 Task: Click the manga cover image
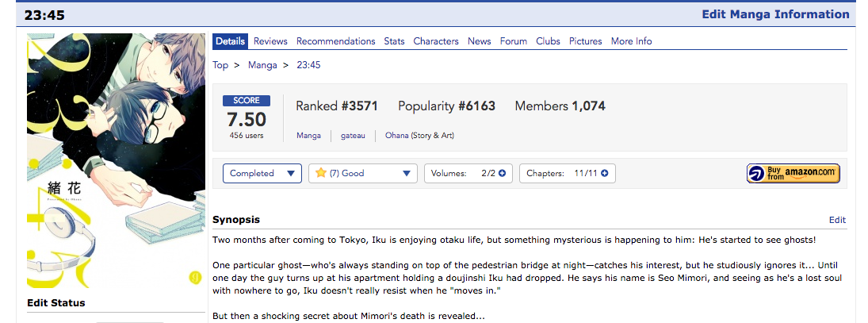coord(116,161)
